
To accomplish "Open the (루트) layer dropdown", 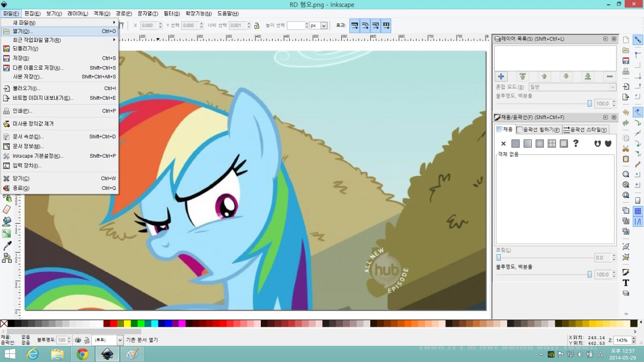I will point(107,340).
